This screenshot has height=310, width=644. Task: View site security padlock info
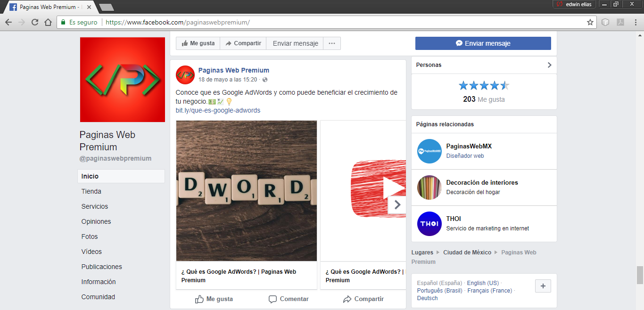pyautogui.click(x=63, y=22)
